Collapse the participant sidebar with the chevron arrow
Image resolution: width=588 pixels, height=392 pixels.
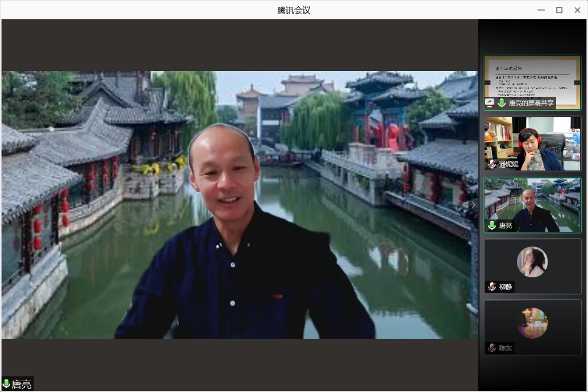(473, 205)
